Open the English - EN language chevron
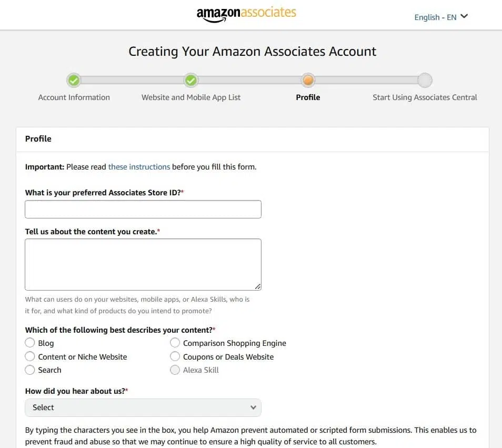502x448 pixels. click(464, 16)
